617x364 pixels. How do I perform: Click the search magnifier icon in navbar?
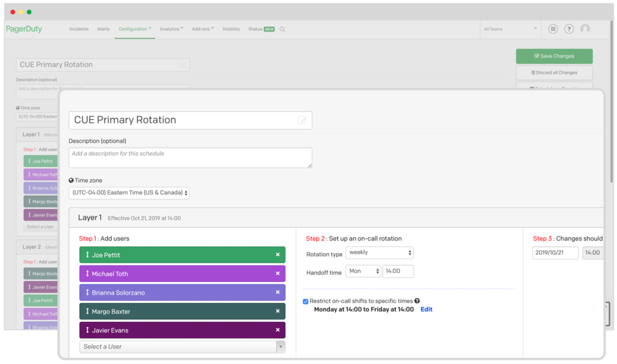point(283,29)
